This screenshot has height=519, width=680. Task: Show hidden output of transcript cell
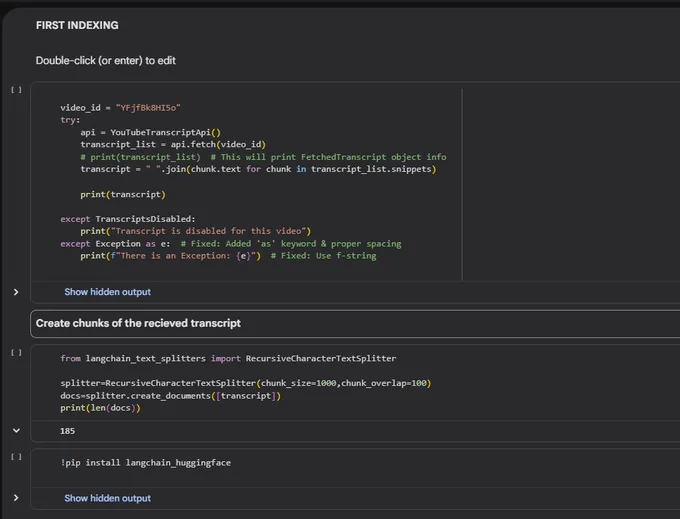pyautogui.click(x=108, y=292)
